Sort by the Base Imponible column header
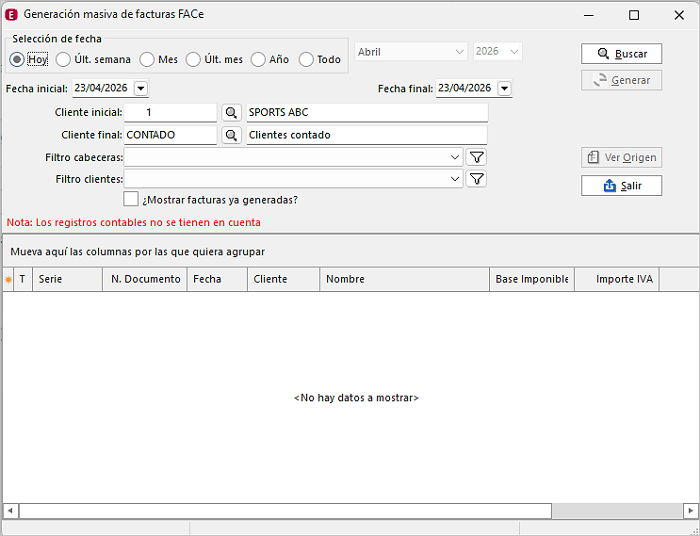Screen dimensions: 700x536 click(x=532, y=279)
